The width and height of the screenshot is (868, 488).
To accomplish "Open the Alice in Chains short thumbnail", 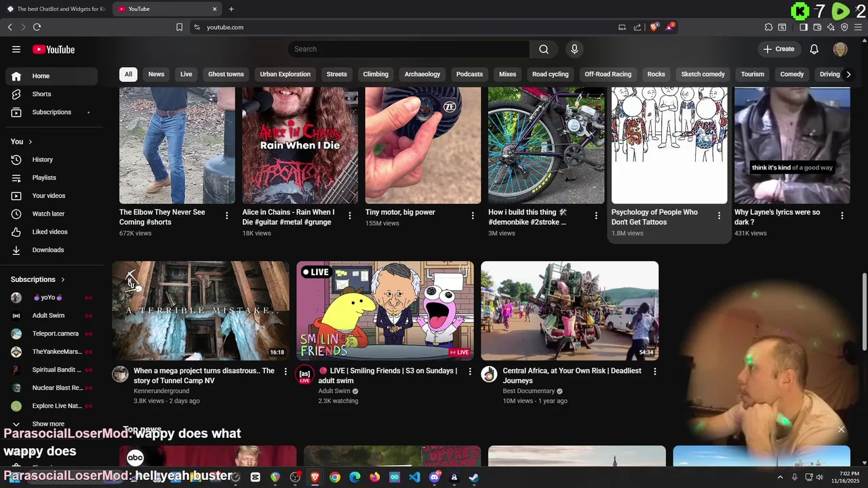I will (x=300, y=145).
